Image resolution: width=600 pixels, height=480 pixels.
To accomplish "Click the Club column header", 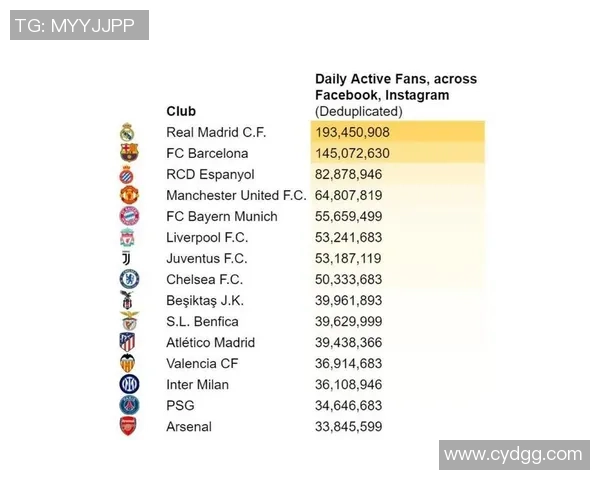I will pos(181,111).
